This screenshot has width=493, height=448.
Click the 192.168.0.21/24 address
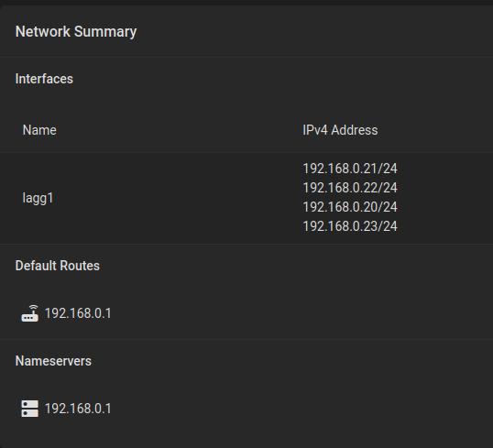coord(350,169)
